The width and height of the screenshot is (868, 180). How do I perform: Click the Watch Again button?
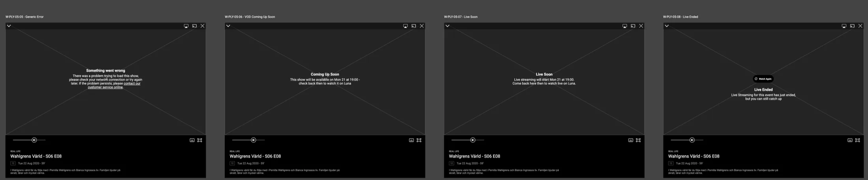click(763, 79)
